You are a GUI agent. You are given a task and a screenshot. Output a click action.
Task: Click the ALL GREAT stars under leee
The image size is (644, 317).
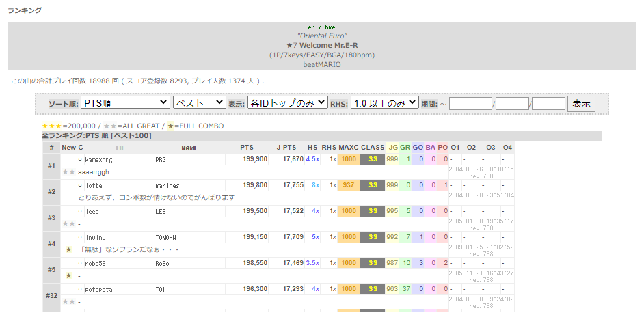click(x=68, y=224)
